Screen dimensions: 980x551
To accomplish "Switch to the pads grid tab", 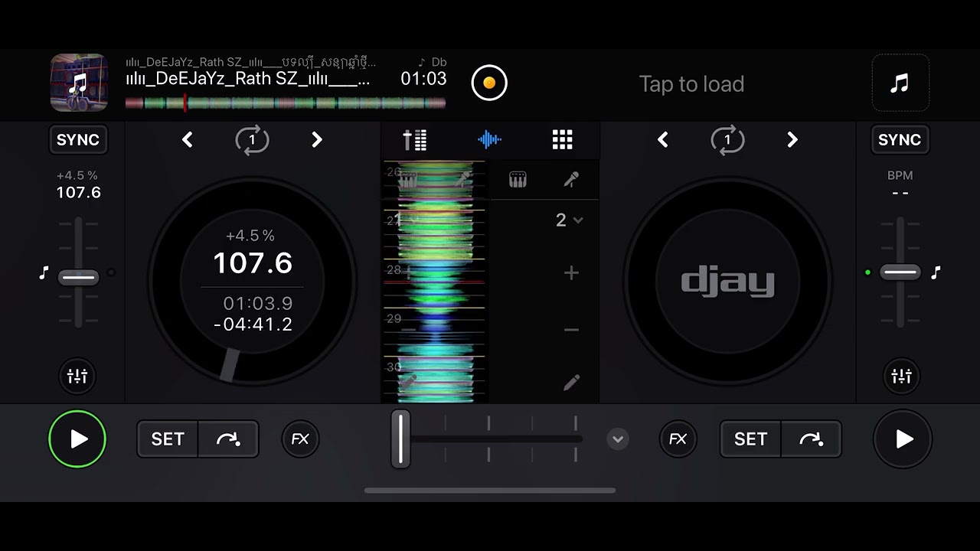I will 563,140.
